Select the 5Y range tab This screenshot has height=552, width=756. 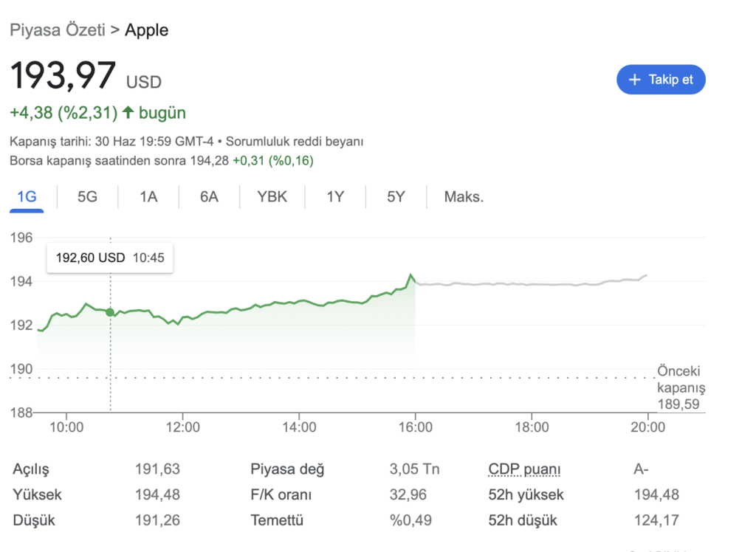(x=396, y=197)
